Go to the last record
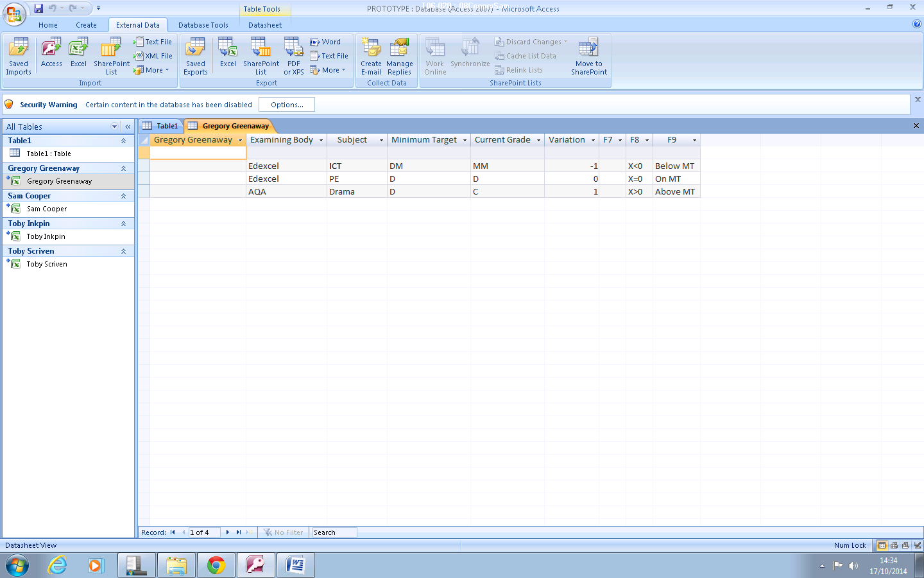Screen dimensions: 924x578 point(239,532)
